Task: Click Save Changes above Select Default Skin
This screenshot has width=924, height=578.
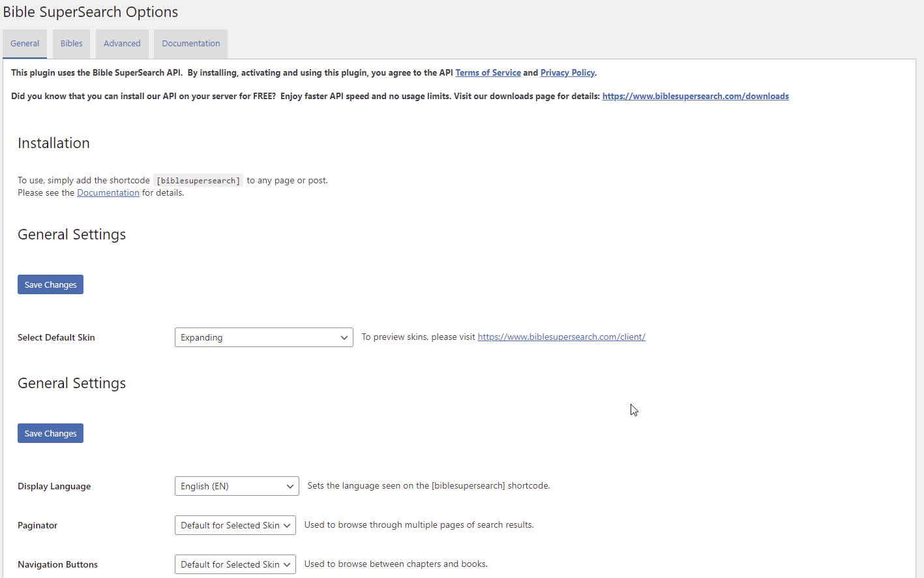Action: (x=50, y=284)
